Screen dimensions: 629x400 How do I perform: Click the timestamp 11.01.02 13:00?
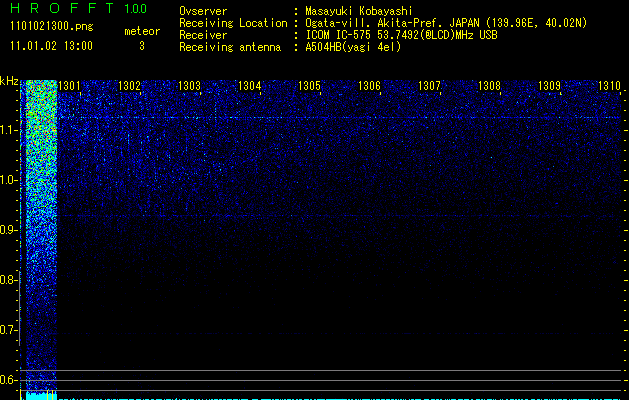51,46
